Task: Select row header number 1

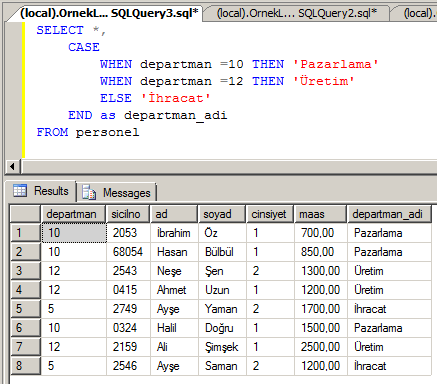Action: click(x=25, y=233)
